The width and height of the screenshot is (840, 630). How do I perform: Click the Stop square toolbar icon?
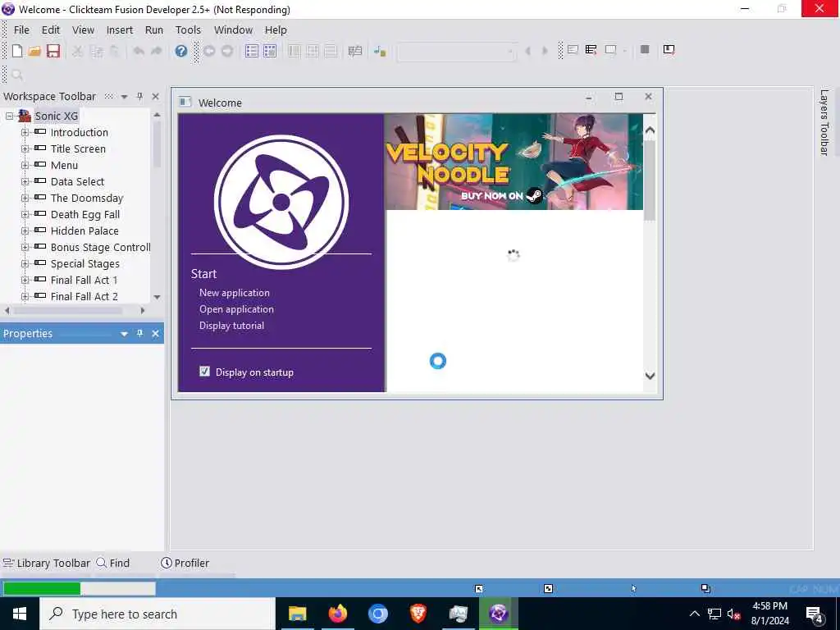pyautogui.click(x=645, y=49)
